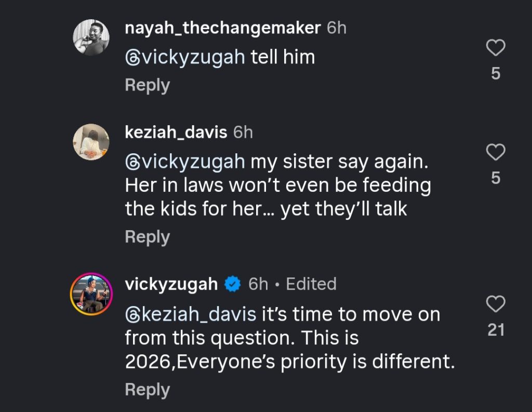Select @vickyzugah mention in keziah_davis's comment
The height and width of the screenshot is (412, 532).
click(x=185, y=162)
